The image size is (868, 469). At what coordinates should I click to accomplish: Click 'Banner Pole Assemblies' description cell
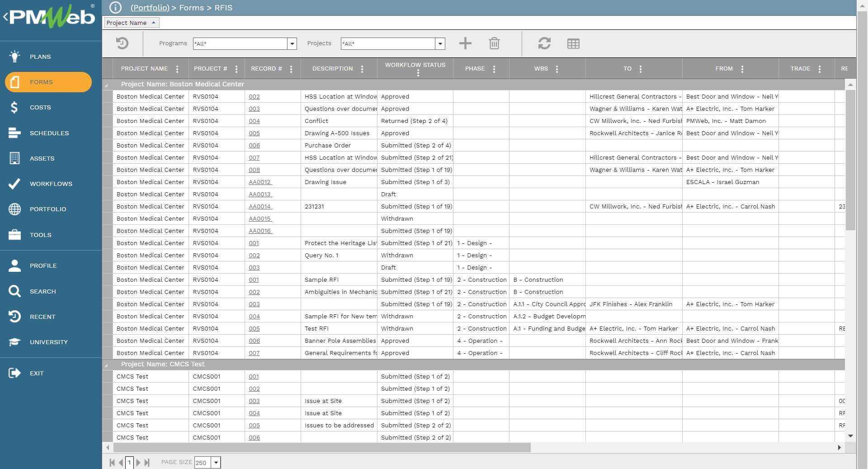click(339, 341)
